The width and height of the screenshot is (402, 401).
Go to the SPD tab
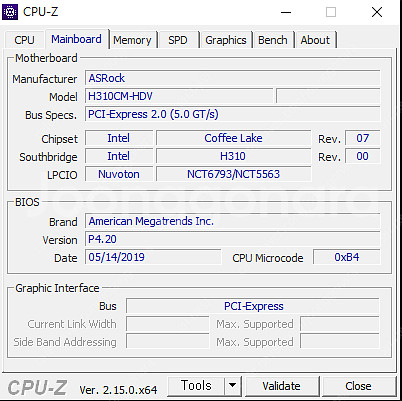pos(178,40)
